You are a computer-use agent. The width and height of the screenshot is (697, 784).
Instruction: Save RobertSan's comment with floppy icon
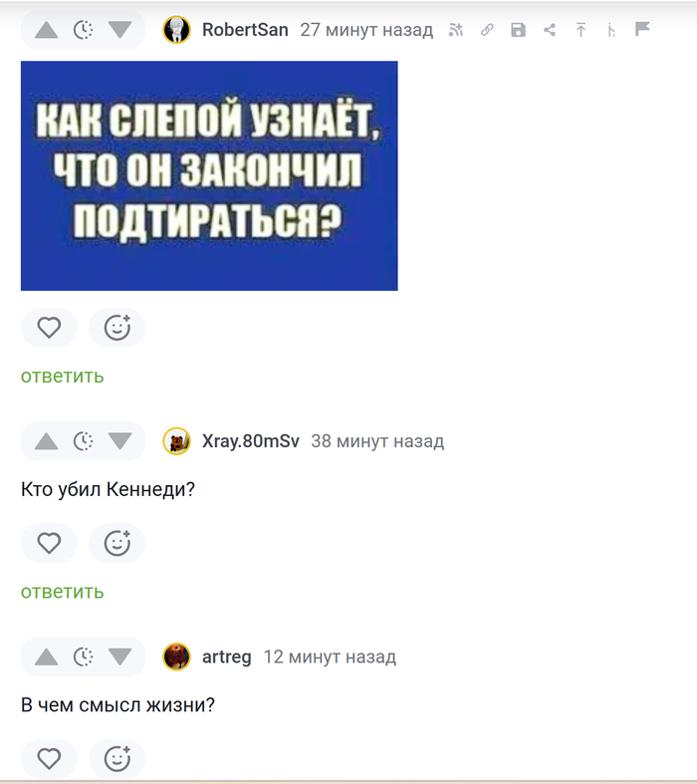click(x=518, y=30)
